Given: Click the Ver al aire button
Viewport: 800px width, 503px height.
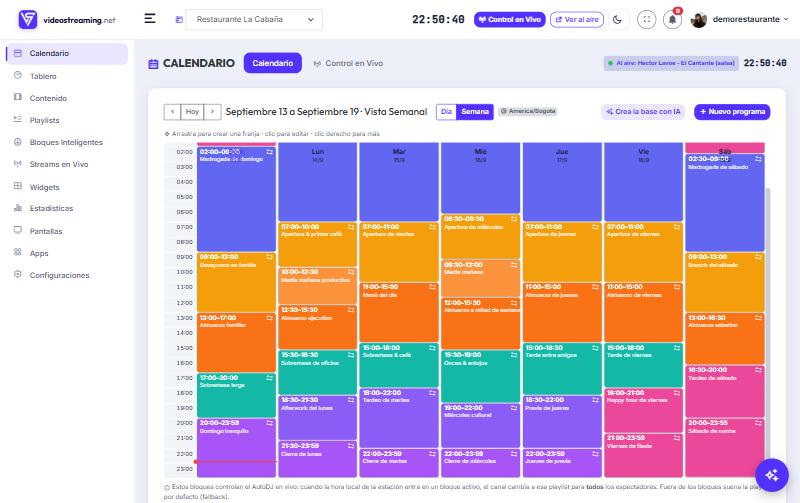Looking at the screenshot, I should [577, 19].
